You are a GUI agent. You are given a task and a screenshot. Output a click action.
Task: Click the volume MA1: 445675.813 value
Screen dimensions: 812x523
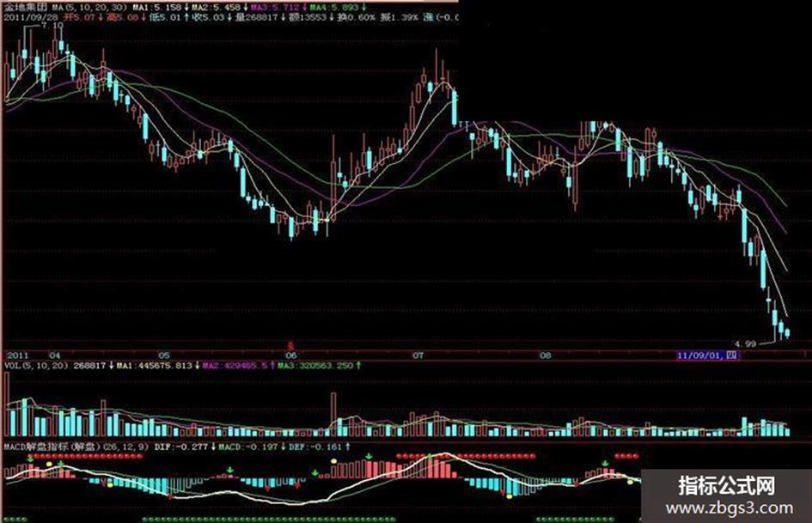(x=156, y=366)
